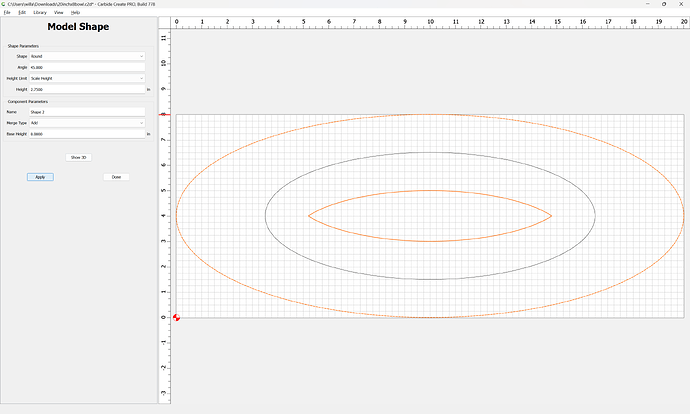This screenshot has width=690, height=414.
Task: Open the Edit menu
Action: tap(22, 12)
